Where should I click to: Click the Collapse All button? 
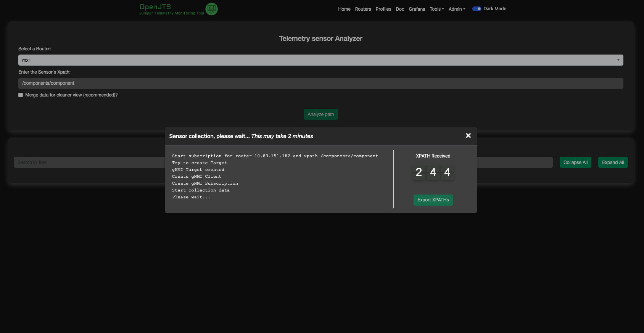(575, 162)
